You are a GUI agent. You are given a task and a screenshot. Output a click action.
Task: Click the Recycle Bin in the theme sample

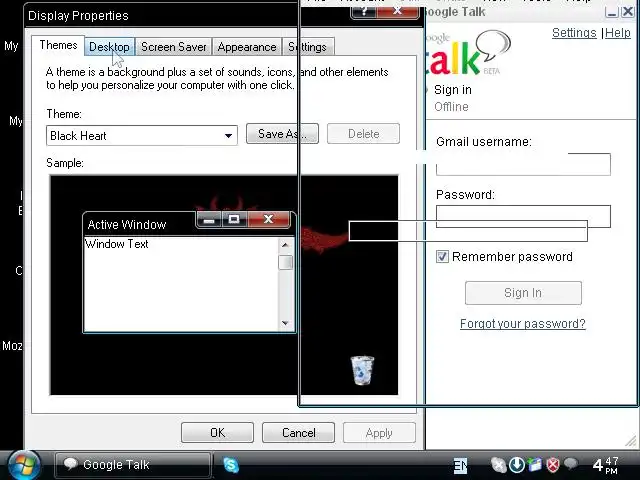point(362,370)
